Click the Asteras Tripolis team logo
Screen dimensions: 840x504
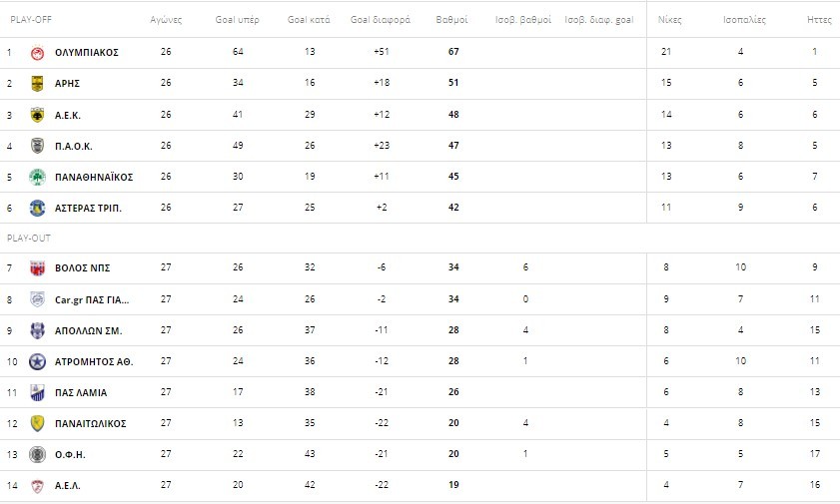pos(37,209)
